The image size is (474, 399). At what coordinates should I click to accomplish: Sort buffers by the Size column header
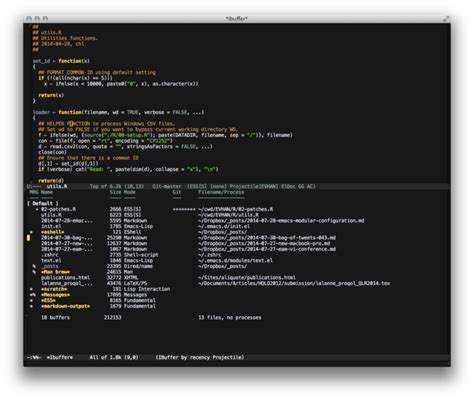click(115, 192)
